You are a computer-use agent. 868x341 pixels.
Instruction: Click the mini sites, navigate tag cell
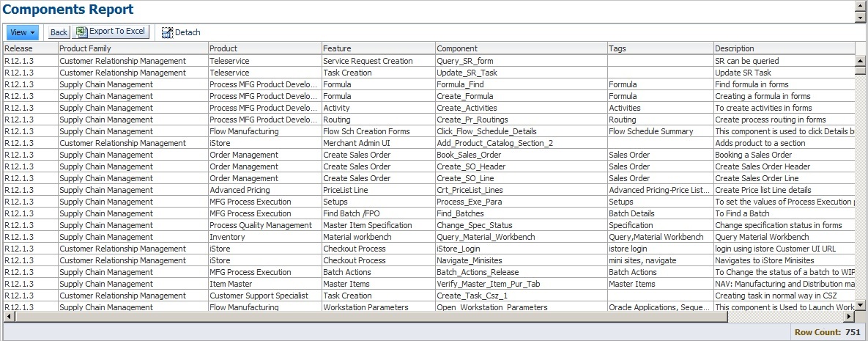[x=661, y=260]
